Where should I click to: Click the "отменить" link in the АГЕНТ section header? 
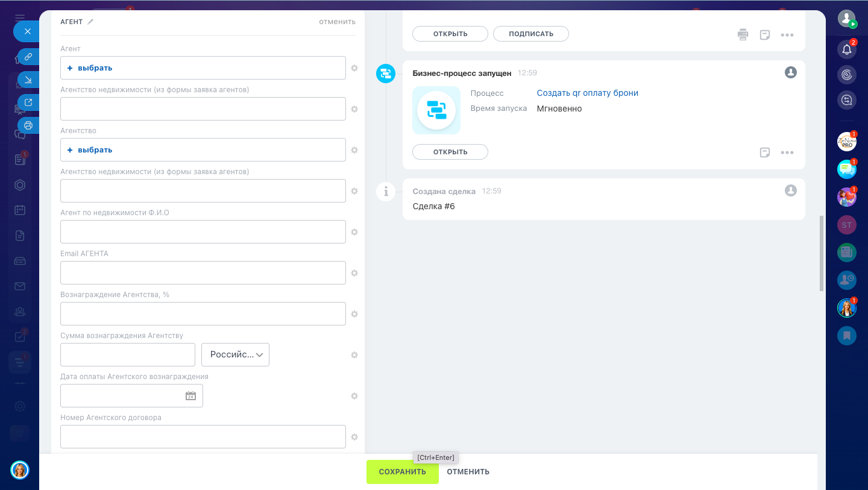337,22
